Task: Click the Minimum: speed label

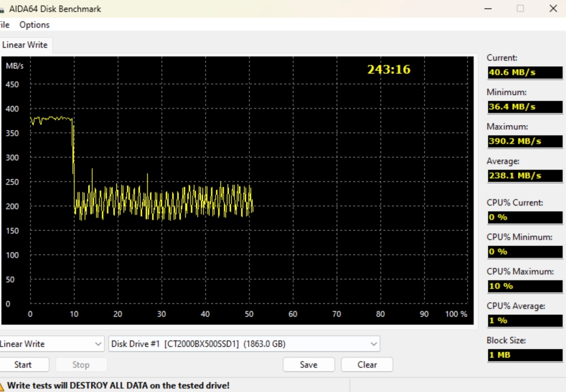Action: click(x=506, y=92)
